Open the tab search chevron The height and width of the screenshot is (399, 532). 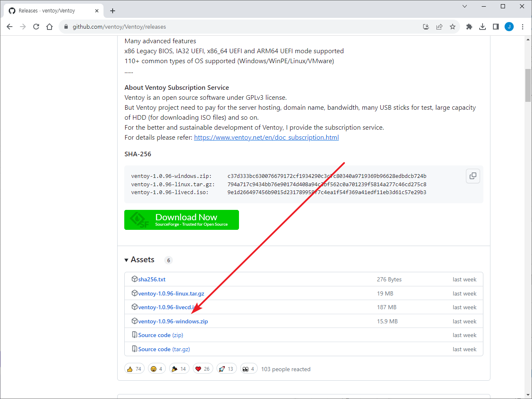[x=465, y=6]
